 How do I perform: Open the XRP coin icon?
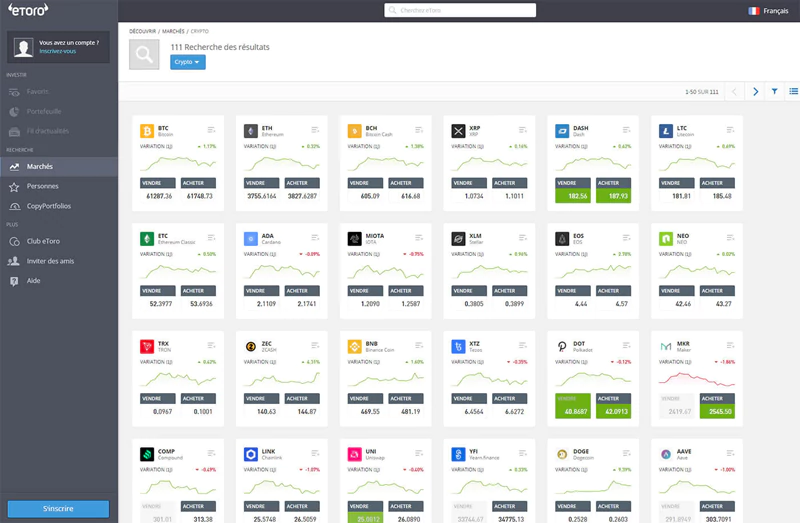(458, 131)
